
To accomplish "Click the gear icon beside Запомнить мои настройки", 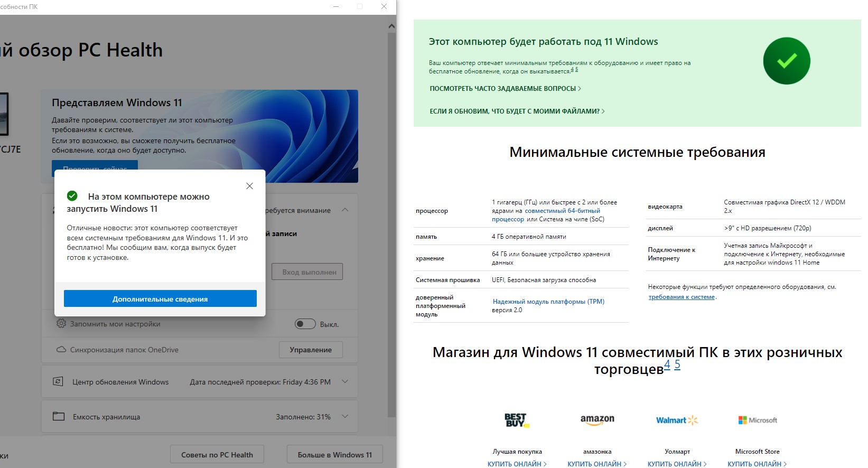I will point(61,323).
